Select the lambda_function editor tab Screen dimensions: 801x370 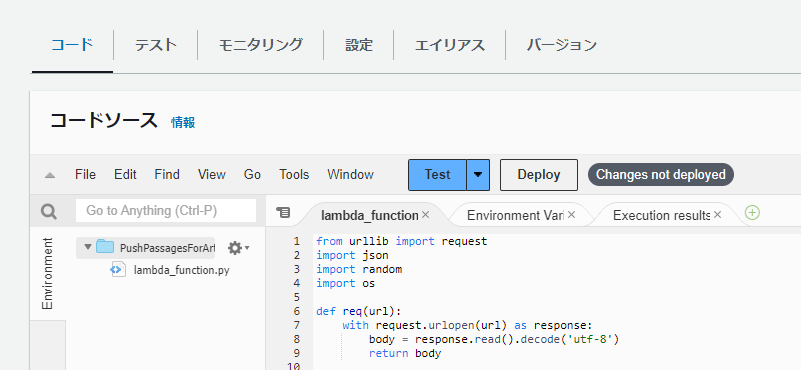(x=369, y=216)
